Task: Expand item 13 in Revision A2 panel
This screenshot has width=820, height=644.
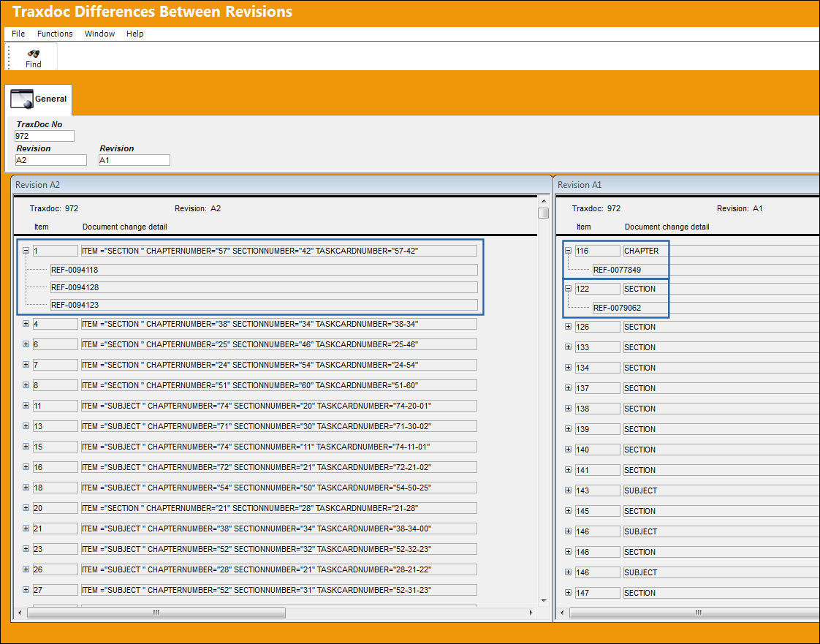Action: coord(26,426)
